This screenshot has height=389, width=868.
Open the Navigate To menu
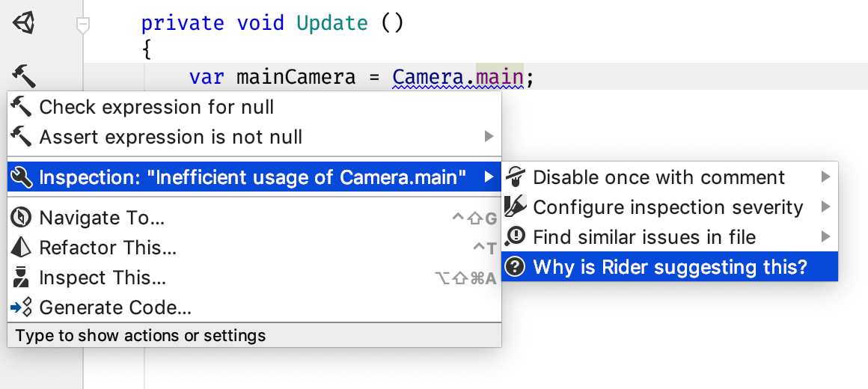[102, 218]
